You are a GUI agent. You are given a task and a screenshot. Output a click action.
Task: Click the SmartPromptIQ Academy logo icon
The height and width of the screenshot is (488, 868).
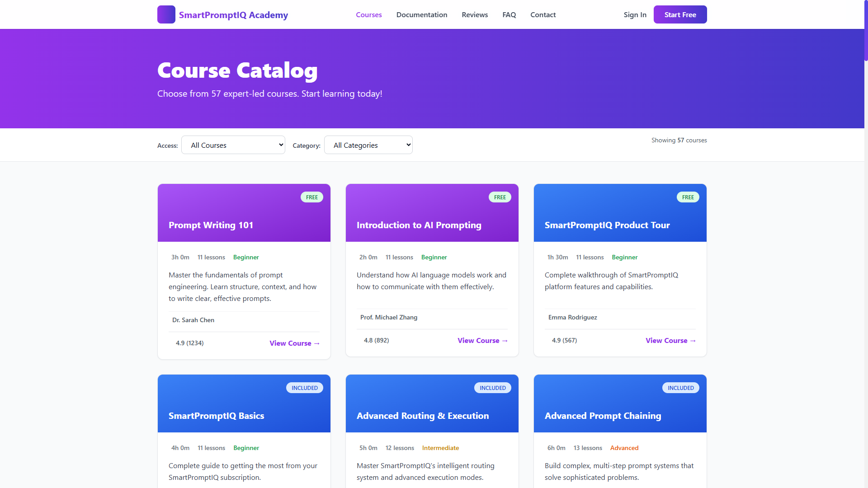tap(166, 14)
